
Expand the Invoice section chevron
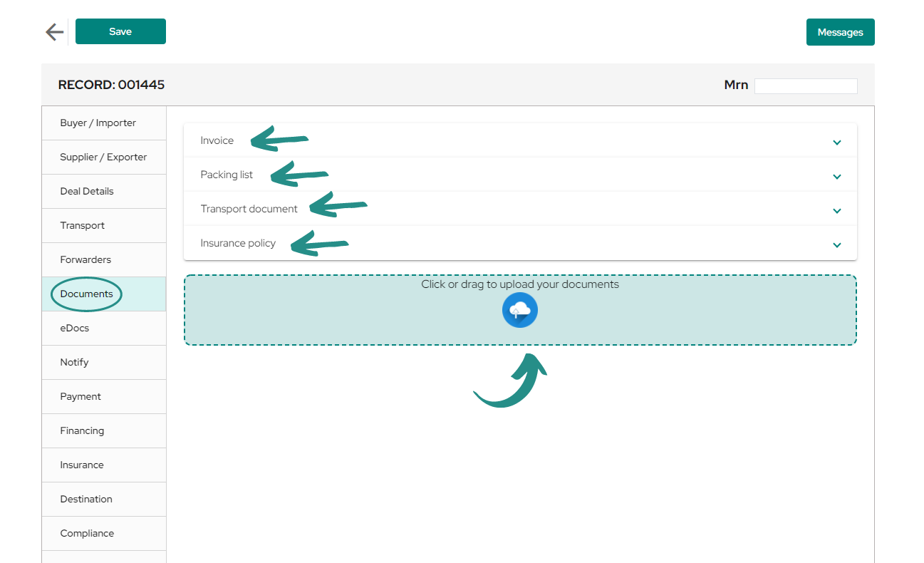pos(837,143)
